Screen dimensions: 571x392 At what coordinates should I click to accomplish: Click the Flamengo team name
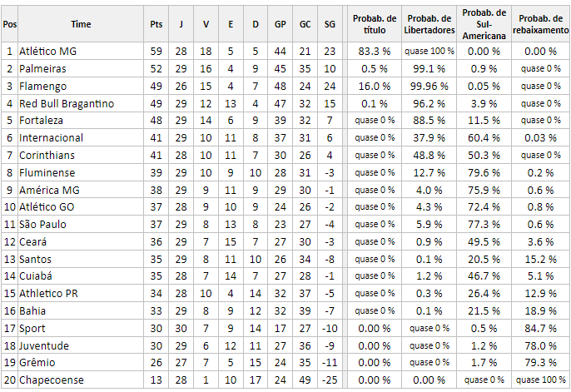click(42, 87)
